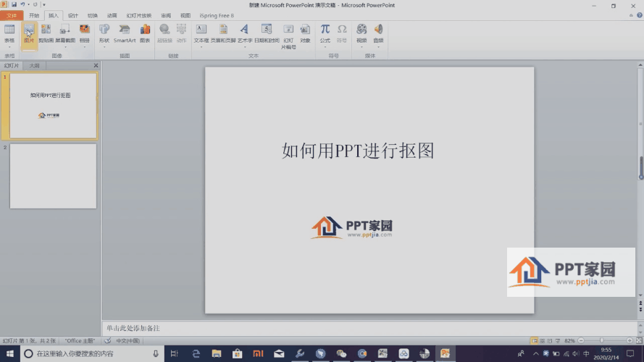Select the 幻灯片 slides pane tab
The width and height of the screenshot is (644, 362).
12,66
